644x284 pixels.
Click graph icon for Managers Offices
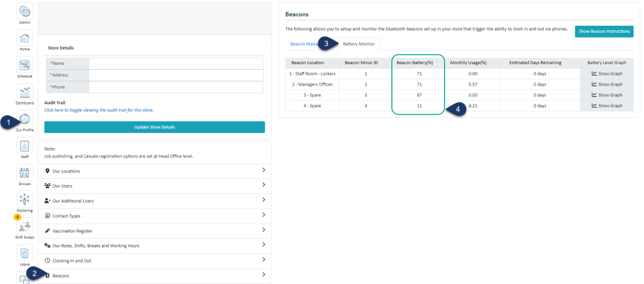pyautogui.click(x=594, y=84)
